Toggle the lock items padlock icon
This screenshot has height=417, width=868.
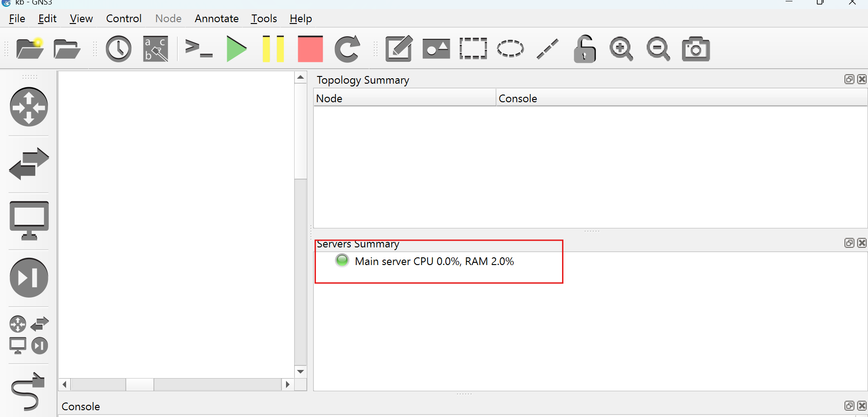584,49
